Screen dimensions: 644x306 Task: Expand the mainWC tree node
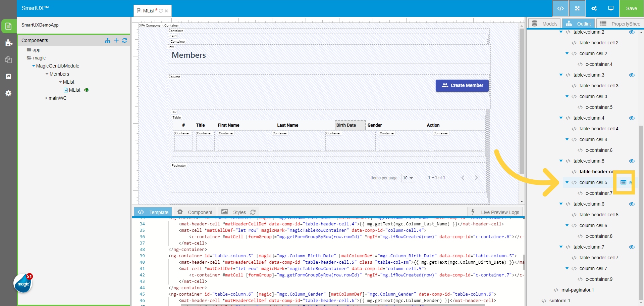click(46, 98)
